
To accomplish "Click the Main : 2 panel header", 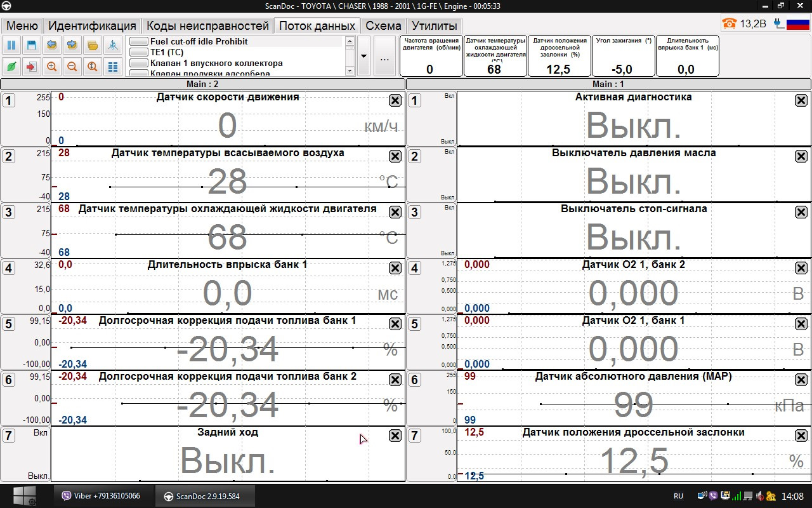I will click(x=202, y=84).
